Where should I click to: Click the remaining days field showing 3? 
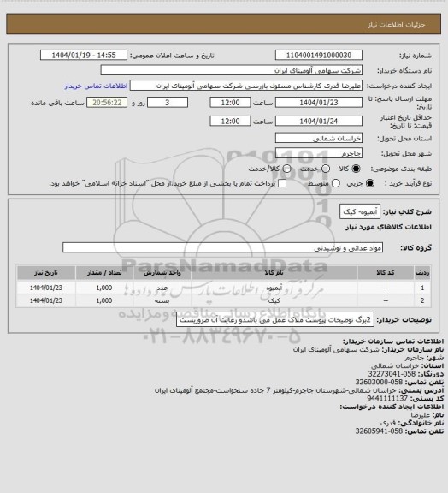168,103
